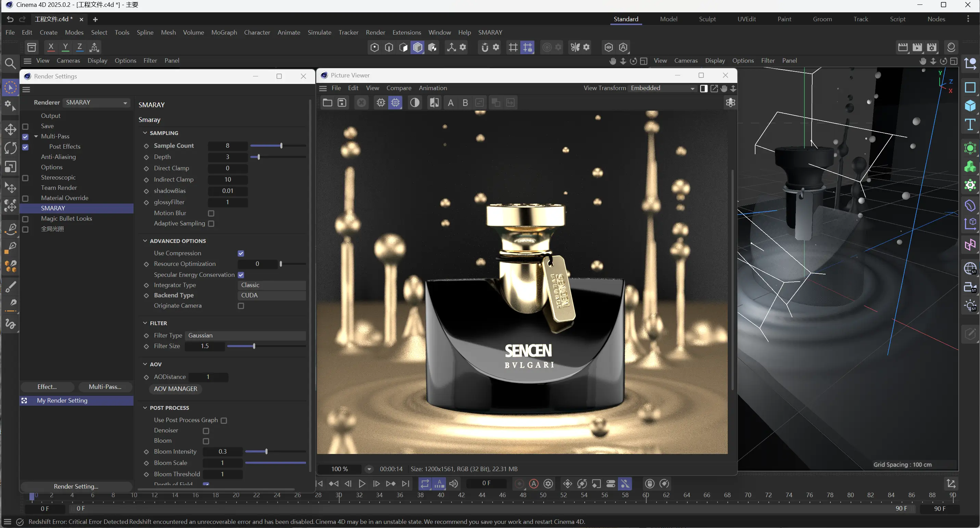Click the AOV MANAGER button
The image size is (980, 528).
coord(175,389)
